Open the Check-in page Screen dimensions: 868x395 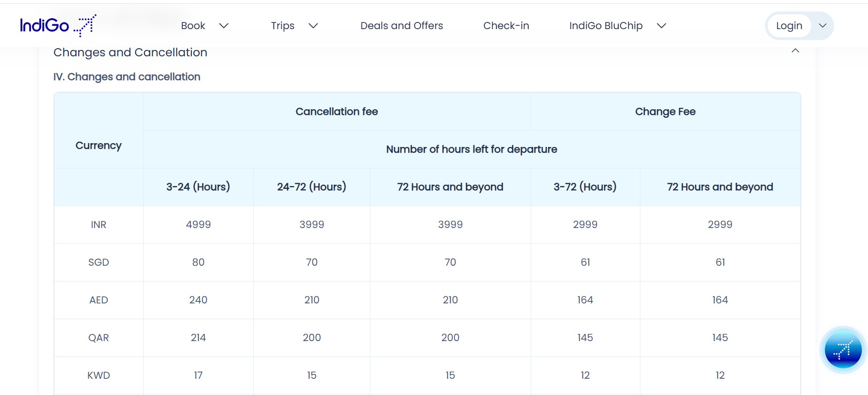click(506, 26)
